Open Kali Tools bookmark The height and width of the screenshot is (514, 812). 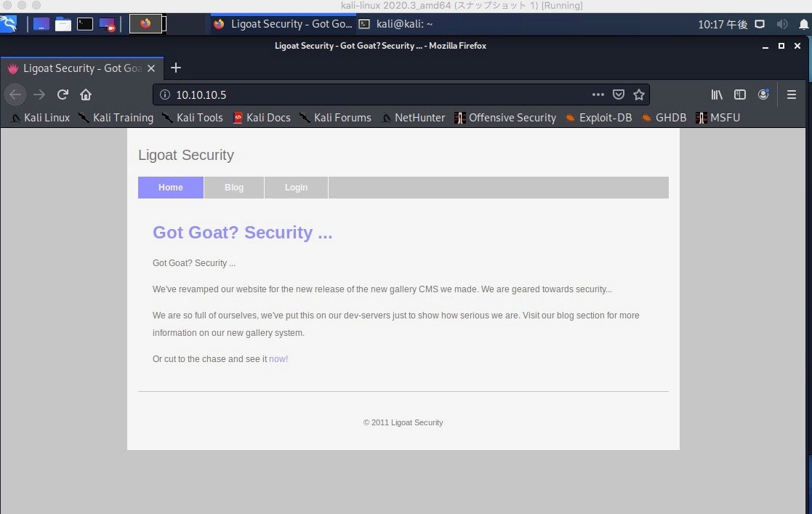193,118
